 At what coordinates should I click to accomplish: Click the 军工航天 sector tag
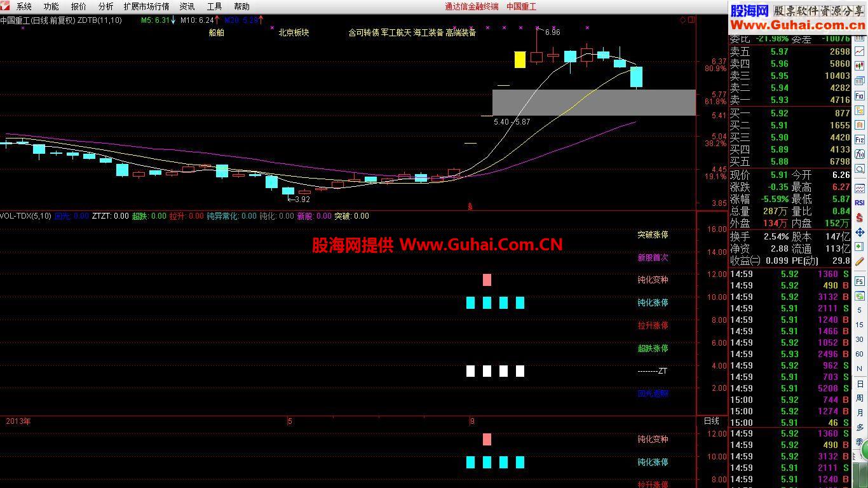click(396, 32)
